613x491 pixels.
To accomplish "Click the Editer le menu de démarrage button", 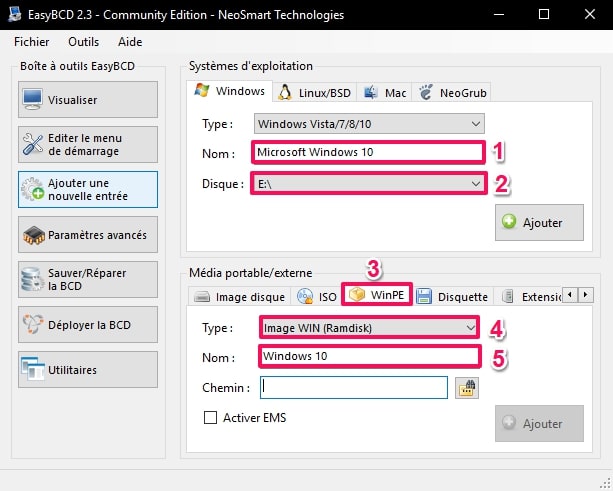I will tap(88, 145).
